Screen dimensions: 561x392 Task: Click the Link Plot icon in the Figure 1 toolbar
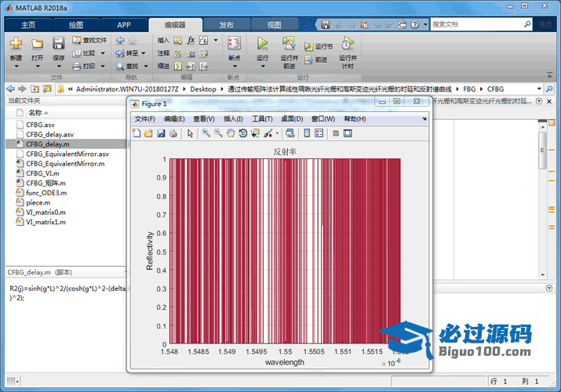point(290,133)
